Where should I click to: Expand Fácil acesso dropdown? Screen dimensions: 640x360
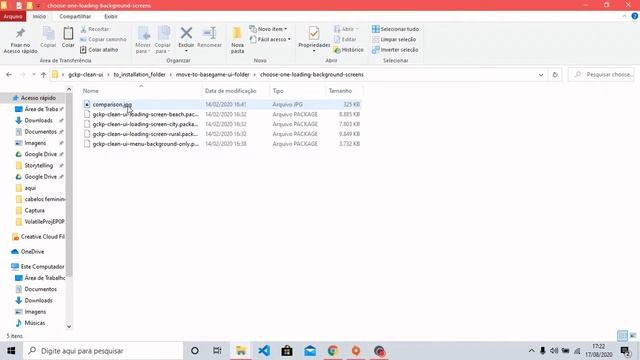point(270,40)
